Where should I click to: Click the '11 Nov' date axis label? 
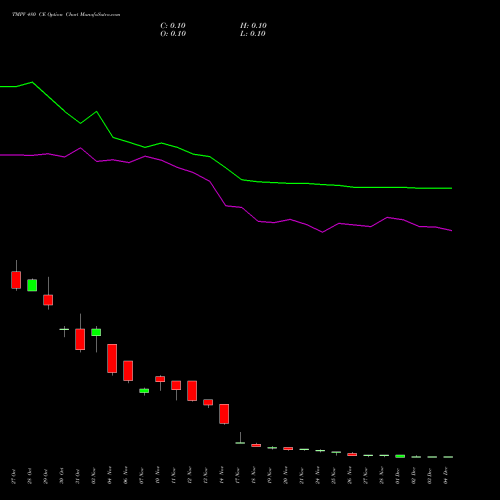[174, 476]
